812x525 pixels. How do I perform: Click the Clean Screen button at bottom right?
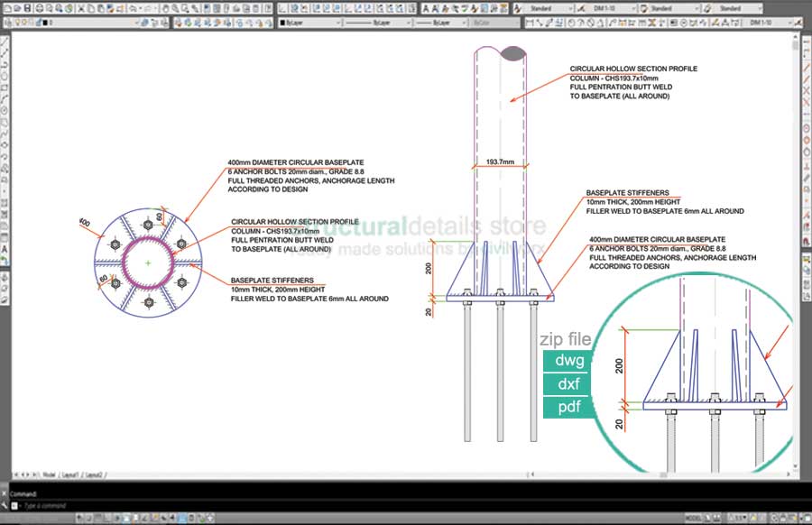click(x=807, y=517)
